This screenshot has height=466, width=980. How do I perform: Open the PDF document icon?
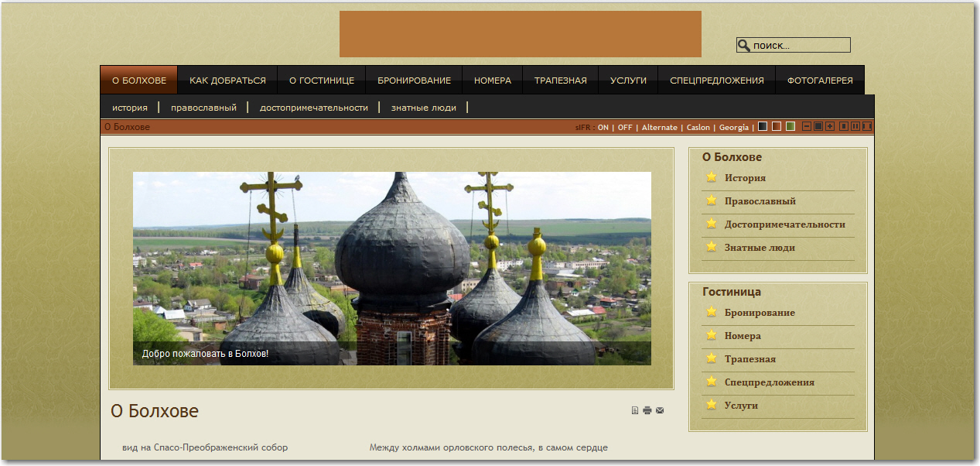(635, 411)
